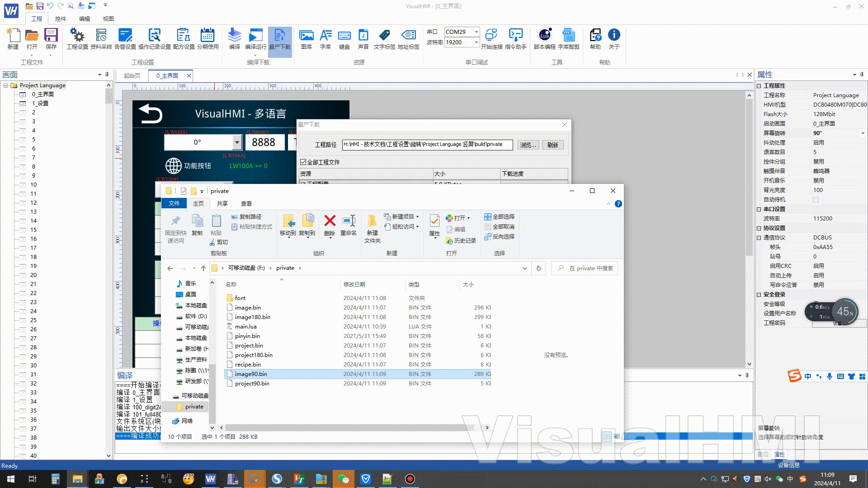Select the image90.bin file
This screenshot has width=868, height=488.
tap(251, 374)
